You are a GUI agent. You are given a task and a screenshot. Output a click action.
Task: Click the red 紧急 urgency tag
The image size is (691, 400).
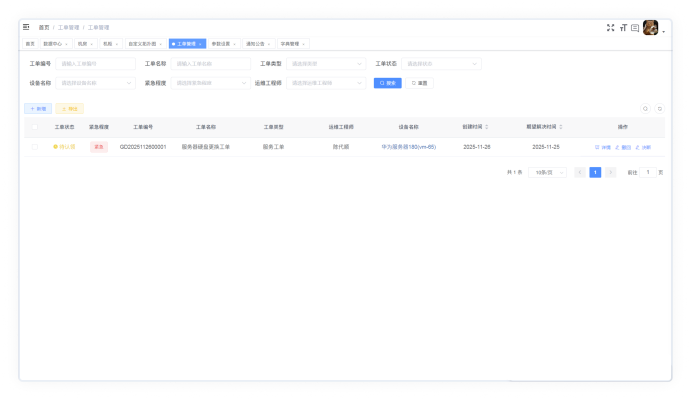coord(99,147)
